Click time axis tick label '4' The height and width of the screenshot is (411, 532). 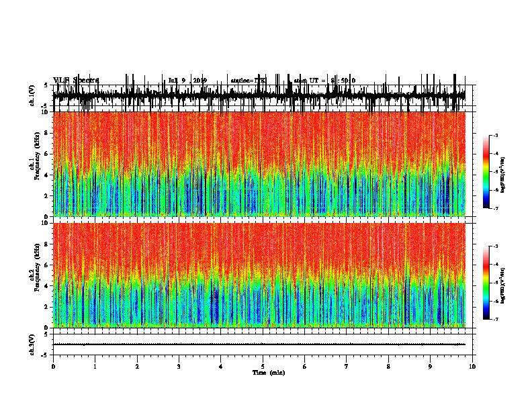pyautogui.click(x=221, y=367)
